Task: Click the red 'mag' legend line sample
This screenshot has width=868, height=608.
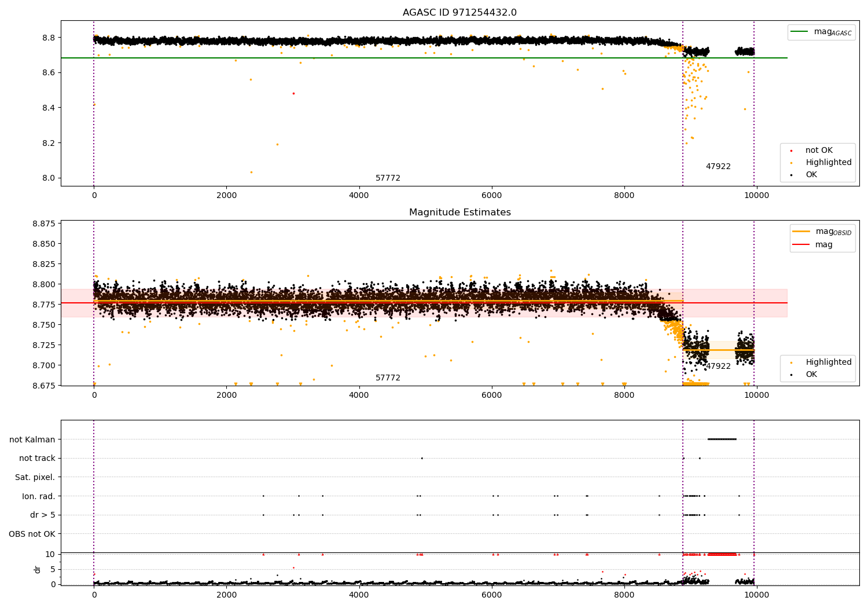Action: pyautogui.click(x=801, y=245)
